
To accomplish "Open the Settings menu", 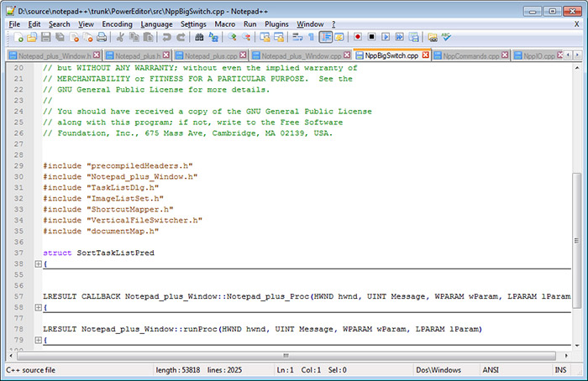I will (193, 24).
